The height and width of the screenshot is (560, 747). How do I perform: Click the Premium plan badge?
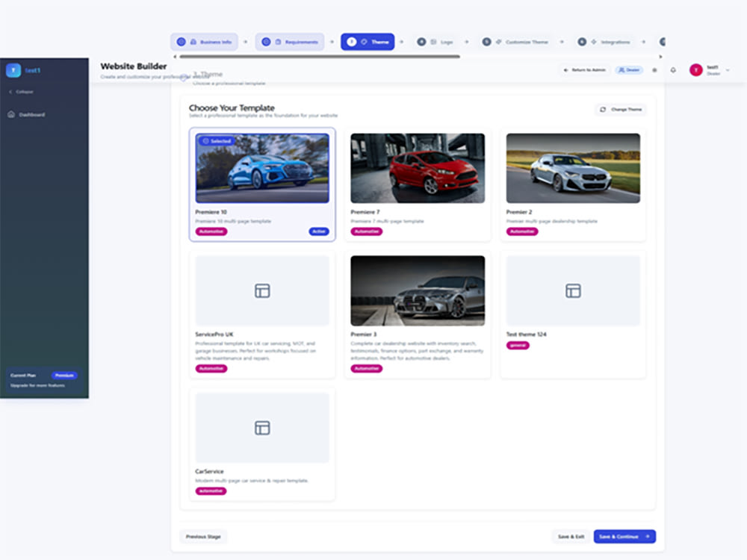[x=64, y=376]
